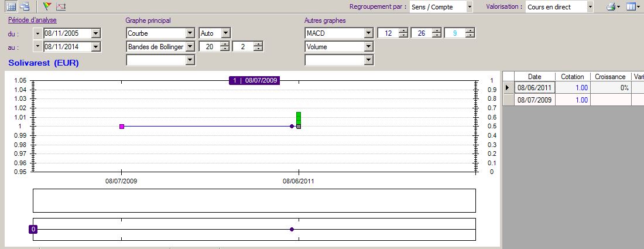Select the 08/07/2009 row in table

coord(535,100)
